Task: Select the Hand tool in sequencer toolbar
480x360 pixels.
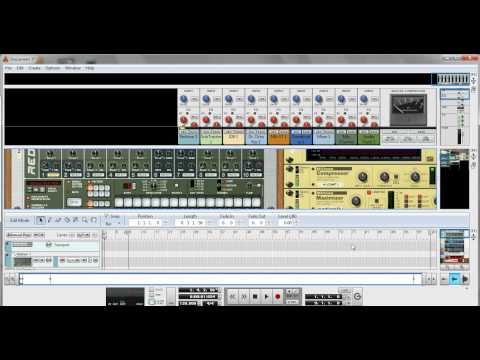Action: coord(94,220)
